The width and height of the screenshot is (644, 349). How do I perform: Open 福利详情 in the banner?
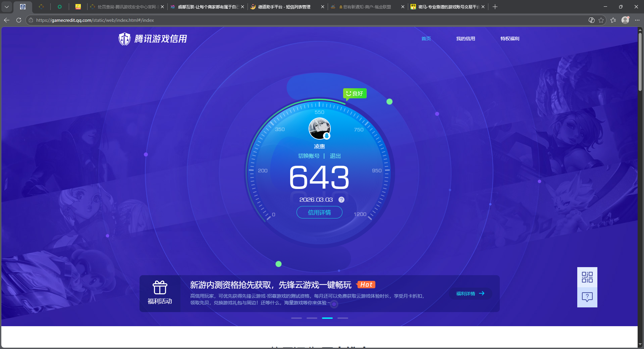pos(470,293)
